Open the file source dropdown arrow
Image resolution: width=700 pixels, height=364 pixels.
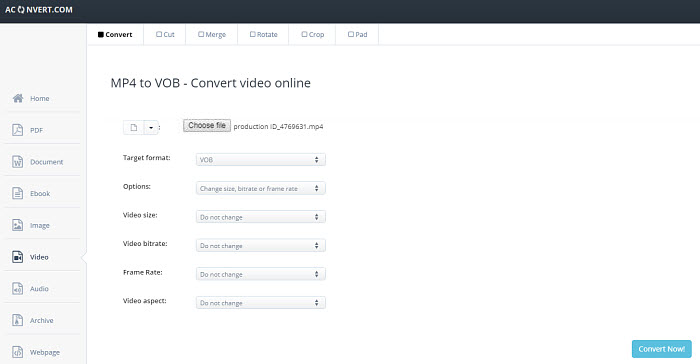pyautogui.click(x=151, y=128)
